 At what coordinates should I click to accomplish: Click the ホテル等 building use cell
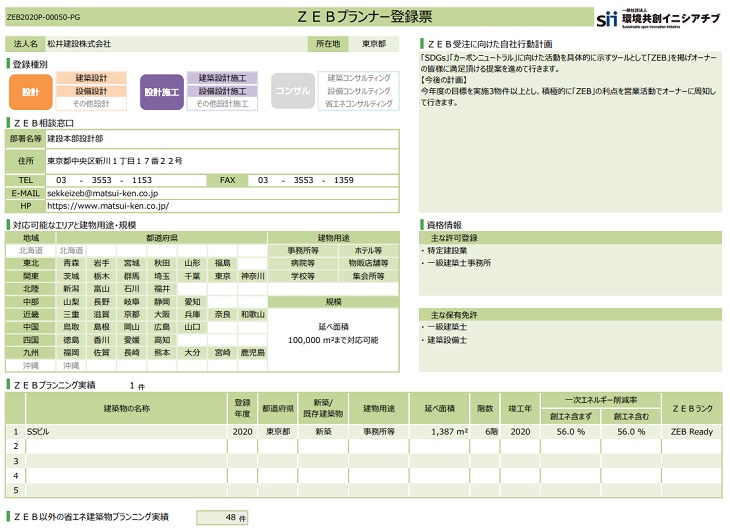click(368, 251)
